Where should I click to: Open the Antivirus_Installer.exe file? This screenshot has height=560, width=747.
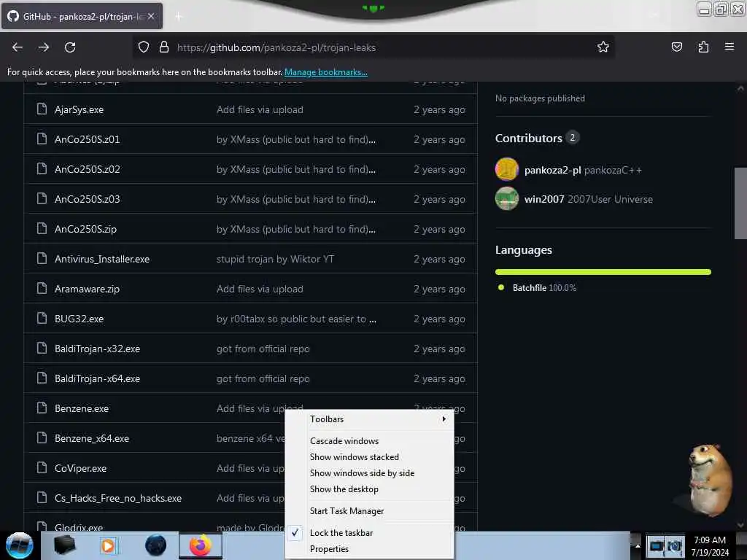coord(102,259)
